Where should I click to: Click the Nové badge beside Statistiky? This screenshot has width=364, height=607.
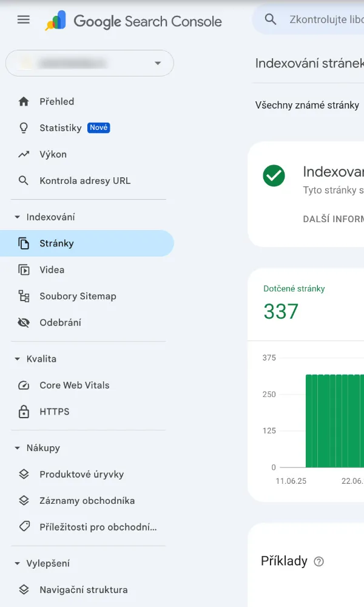99,127
